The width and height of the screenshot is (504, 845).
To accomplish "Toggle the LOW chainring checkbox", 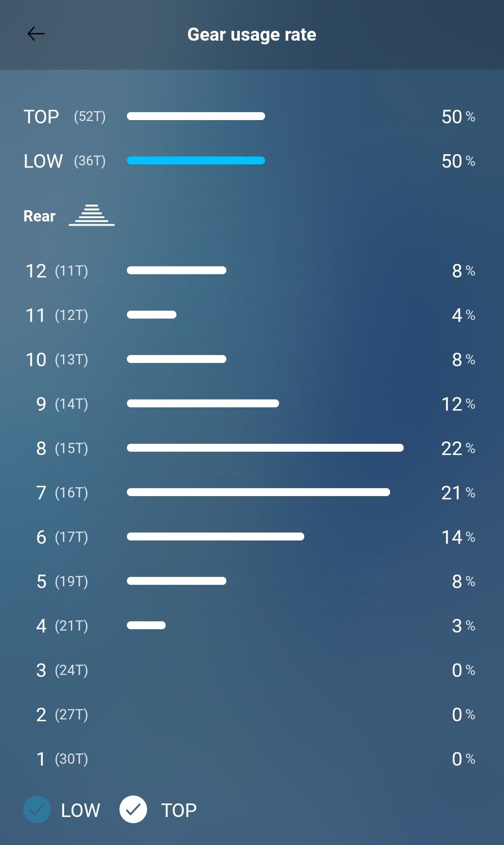I will (37, 809).
